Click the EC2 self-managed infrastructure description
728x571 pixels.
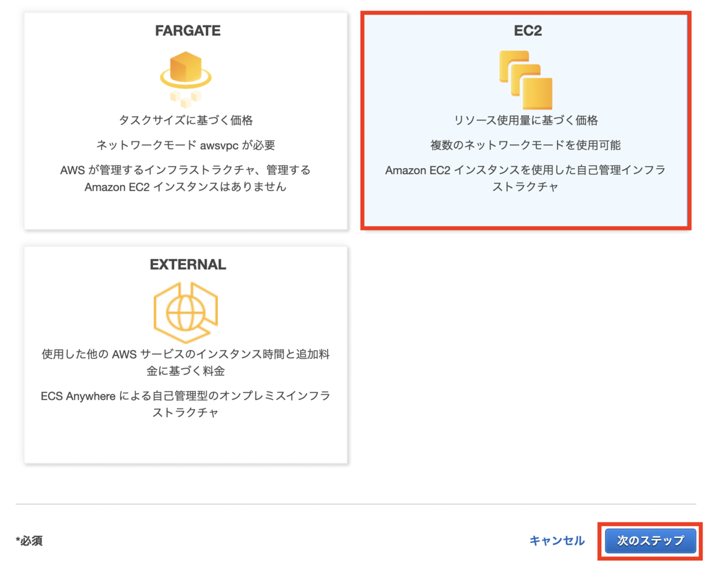pyautogui.click(x=525, y=178)
